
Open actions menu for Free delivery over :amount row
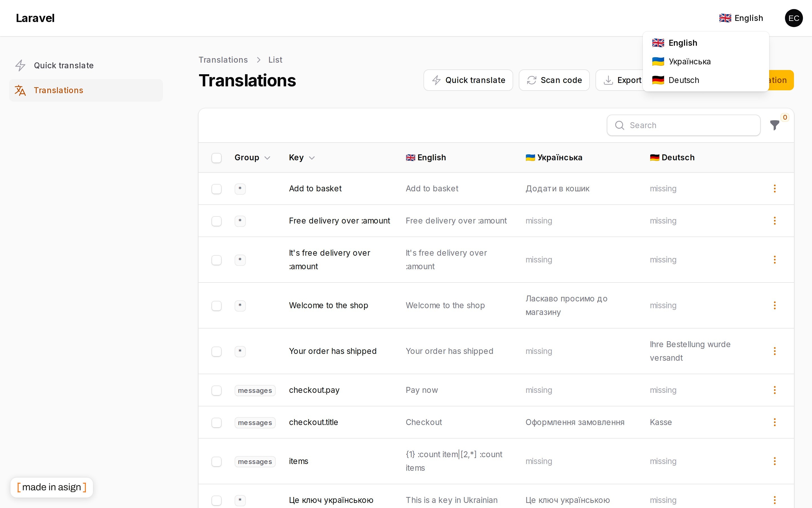coord(775,221)
